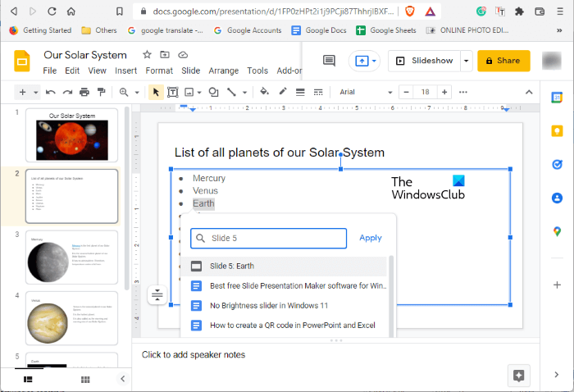The height and width of the screenshot is (392, 574).
Task: Open browser hamburger menu
Action: pyautogui.click(x=560, y=11)
